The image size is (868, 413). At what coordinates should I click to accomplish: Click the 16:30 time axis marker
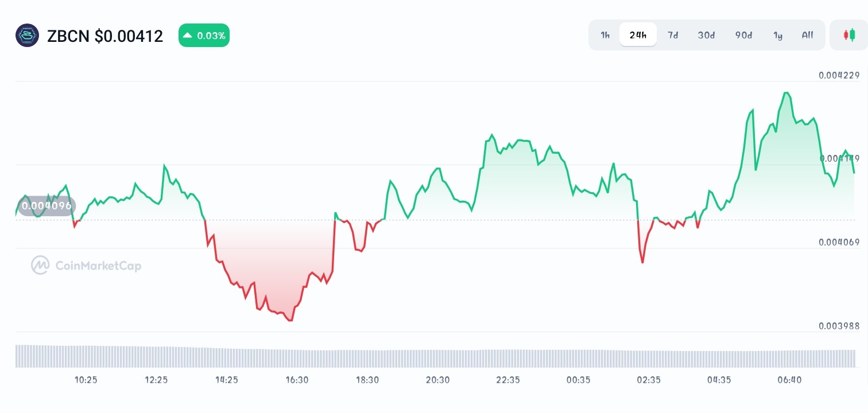tap(297, 380)
